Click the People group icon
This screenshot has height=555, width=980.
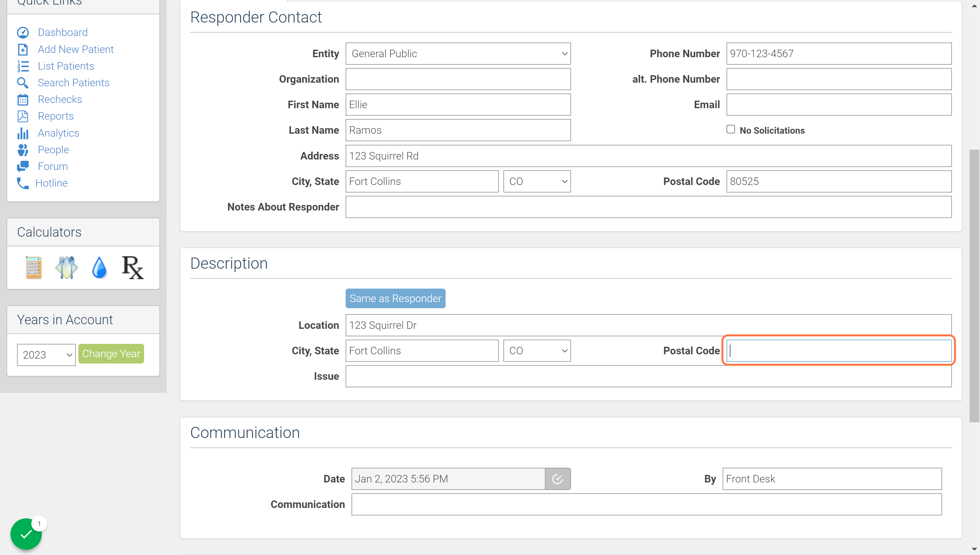23,150
